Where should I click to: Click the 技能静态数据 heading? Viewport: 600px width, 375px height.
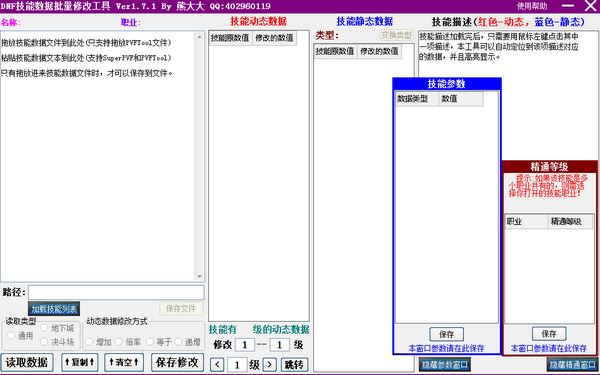[x=365, y=21]
